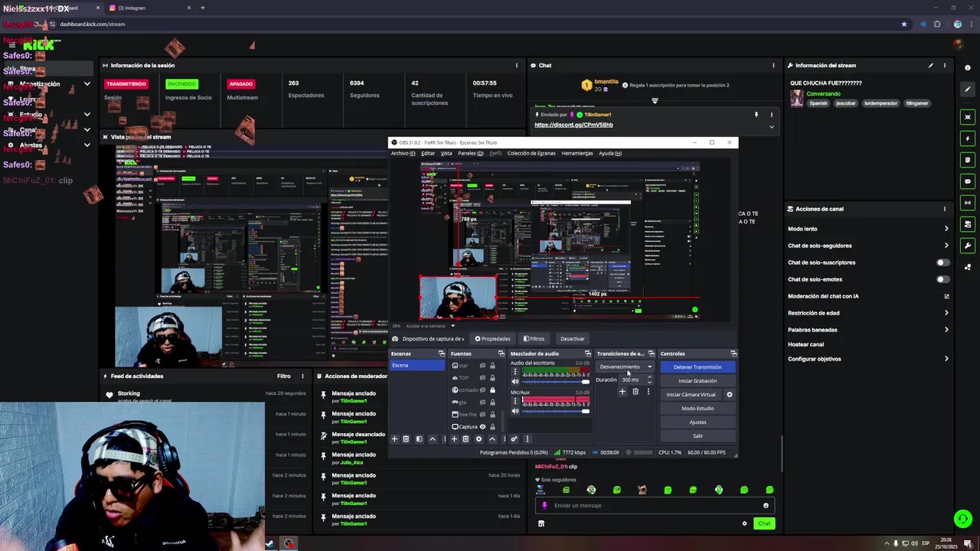Image resolution: width=980 pixels, height=551 pixels.
Task: Adjust the Duración 300 ms stepper arrows
Action: pyautogui.click(x=649, y=380)
